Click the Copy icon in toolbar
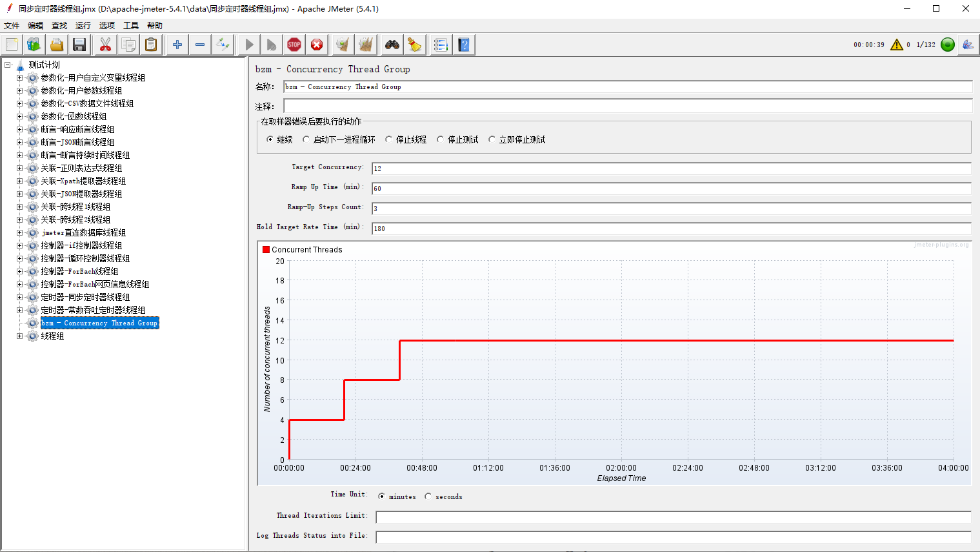The width and height of the screenshot is (980, 552). (x=128, y=45)
